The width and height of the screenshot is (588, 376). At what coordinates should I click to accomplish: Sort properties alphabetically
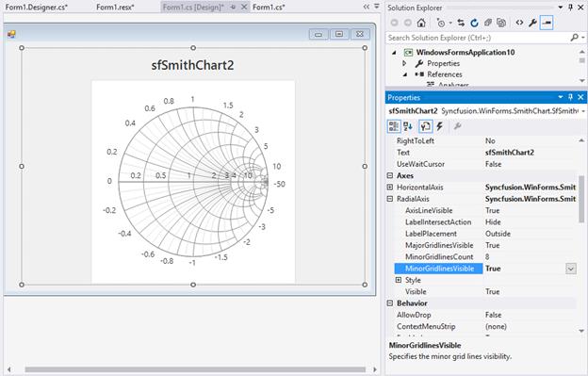(x=408, y=126)
